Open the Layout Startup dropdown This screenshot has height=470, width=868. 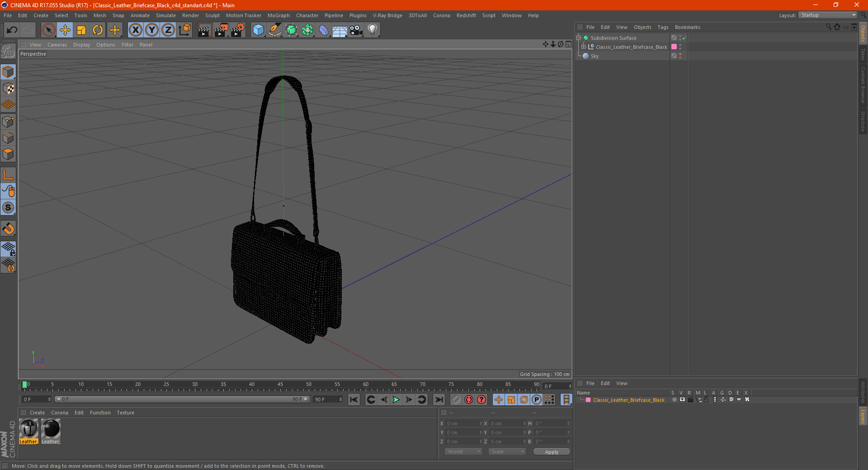(x=828, y=15)
